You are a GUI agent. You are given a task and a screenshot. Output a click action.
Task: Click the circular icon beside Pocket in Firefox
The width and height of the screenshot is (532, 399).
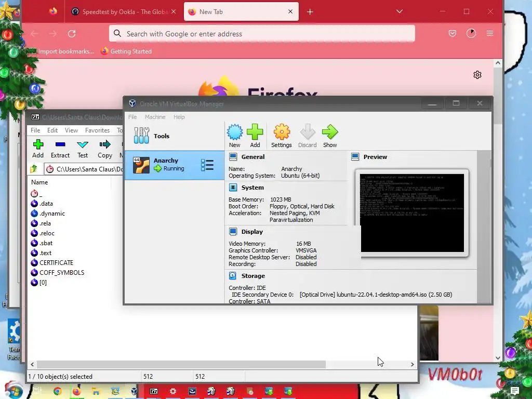coord(471,33)
